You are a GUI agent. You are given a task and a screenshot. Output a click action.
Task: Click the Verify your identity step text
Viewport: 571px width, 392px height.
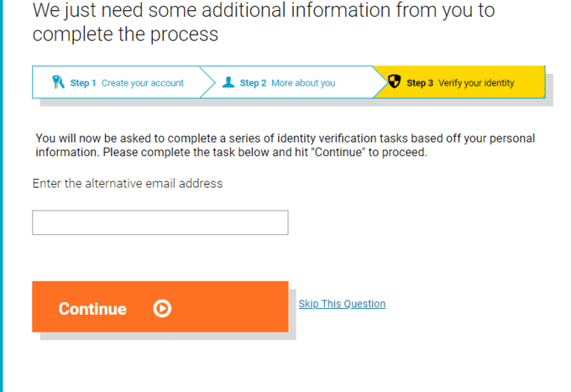(476, 83)
